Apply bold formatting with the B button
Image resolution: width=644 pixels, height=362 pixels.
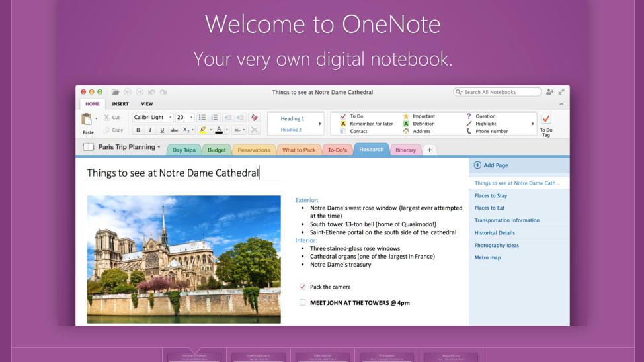click(x=138, y=130)
